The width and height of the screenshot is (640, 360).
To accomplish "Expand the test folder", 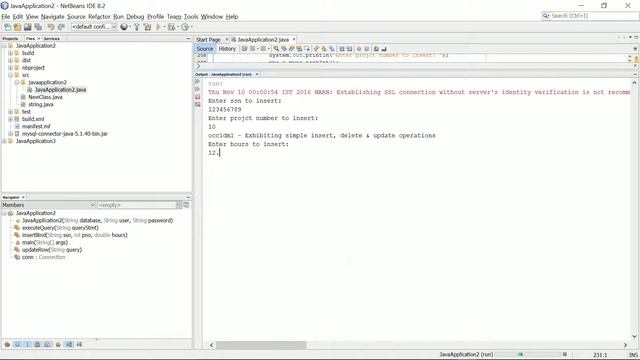I will click(10, 112).
